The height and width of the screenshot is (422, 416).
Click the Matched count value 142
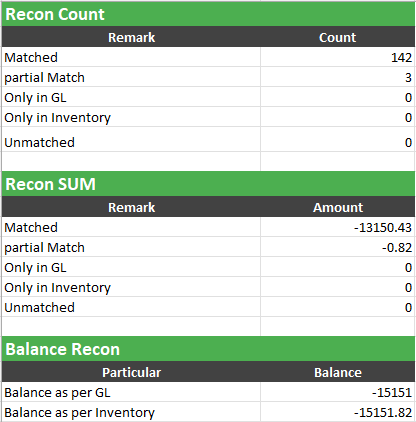pos(337,57)
